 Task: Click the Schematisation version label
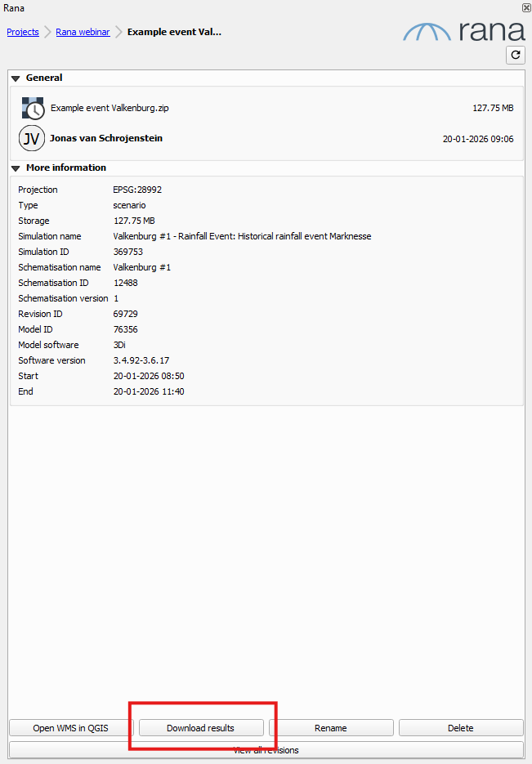click(x=64, y=299)
